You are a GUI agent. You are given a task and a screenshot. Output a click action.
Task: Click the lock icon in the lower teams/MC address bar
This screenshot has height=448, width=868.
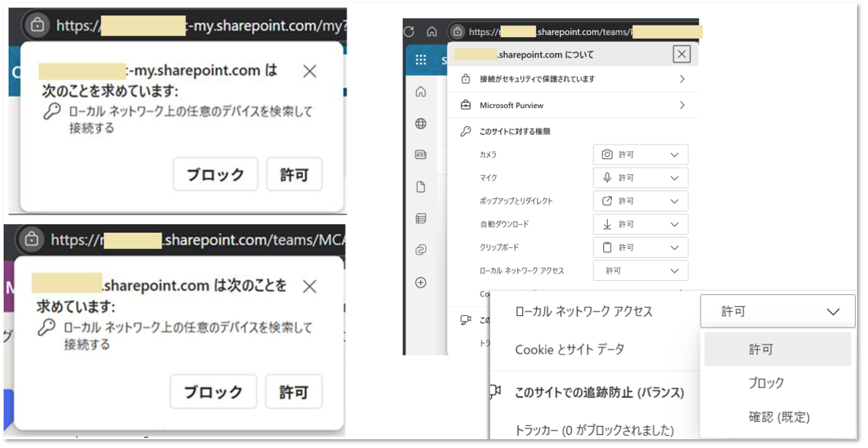coord(31,239)
